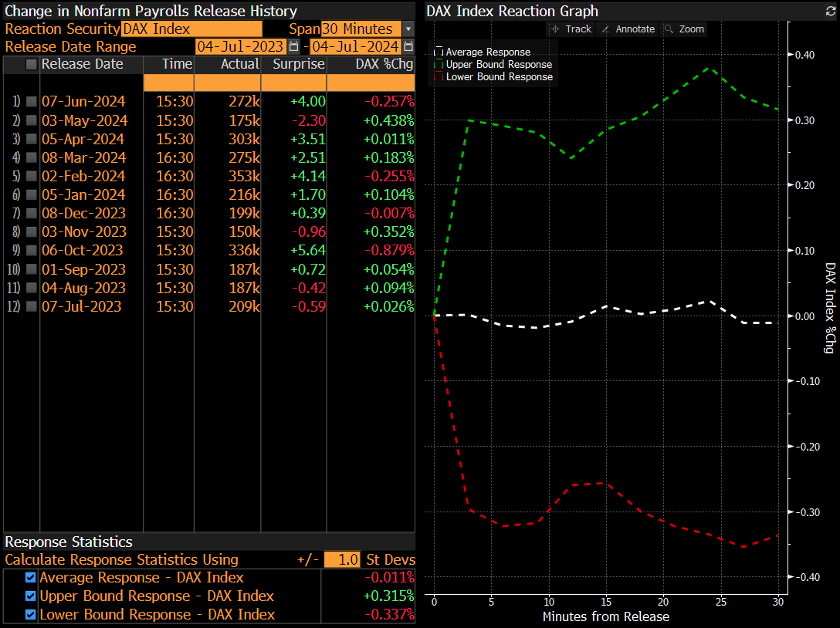Toggle Lower Bound Response legend marker
The height and width of the screenshot is (628, 840).
[439, 76]
